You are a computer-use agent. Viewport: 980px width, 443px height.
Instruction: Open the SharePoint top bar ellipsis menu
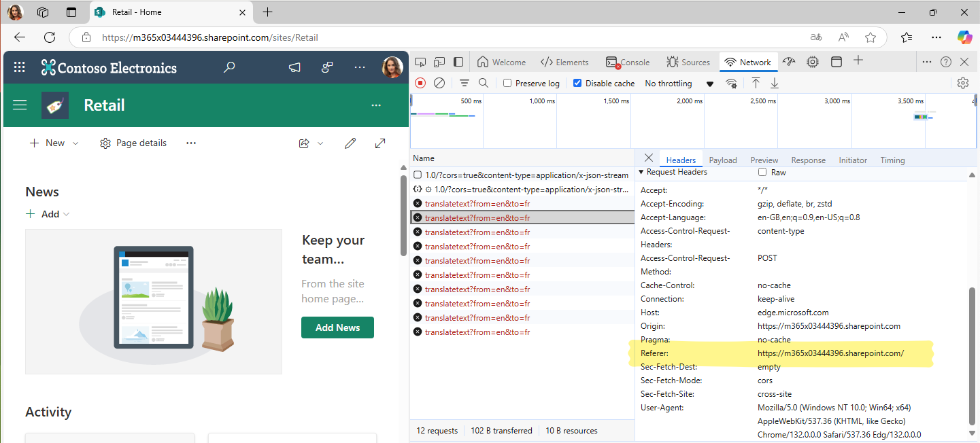(360, 67)
